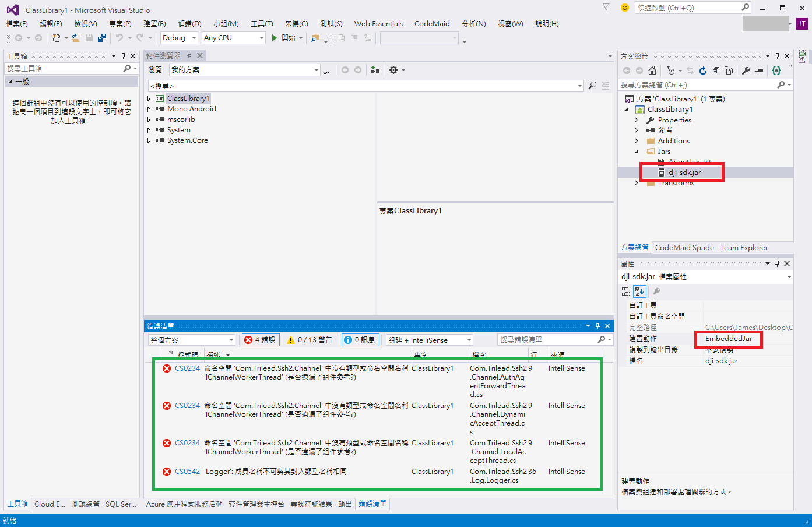Switch to the Team Explorer tab
Image resolution: width=812 pixels, height=527 pixels.
tap(744, 248)
